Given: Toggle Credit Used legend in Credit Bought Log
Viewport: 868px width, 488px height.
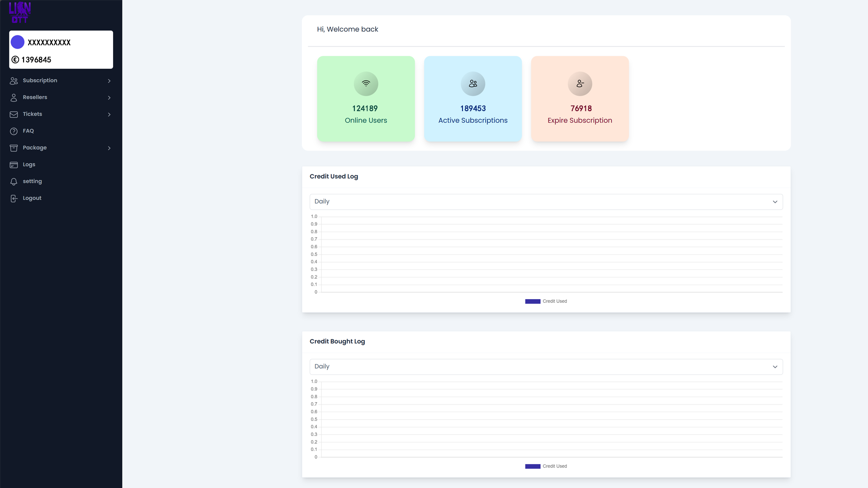Looking at the screenshot, I should tap(546, 466).
